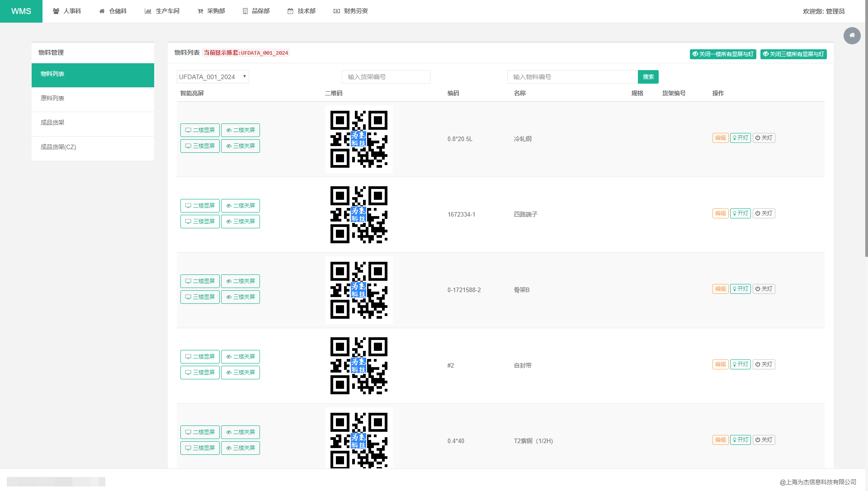Open the QR code of 四路端子
The image size is (868, 491).
(x=359, y=215)
